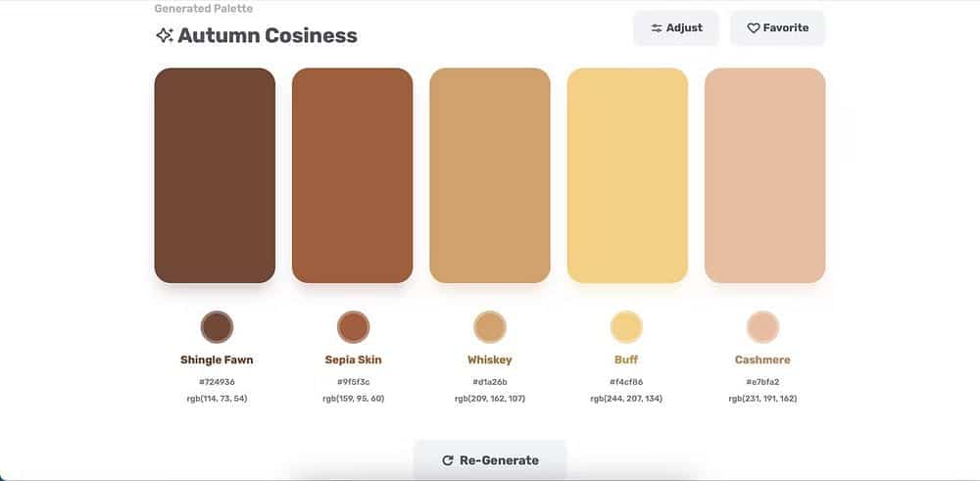The image size is (980, 481).
Task: Select the large Buff yellow color card
Action: (x=627, y=175)
